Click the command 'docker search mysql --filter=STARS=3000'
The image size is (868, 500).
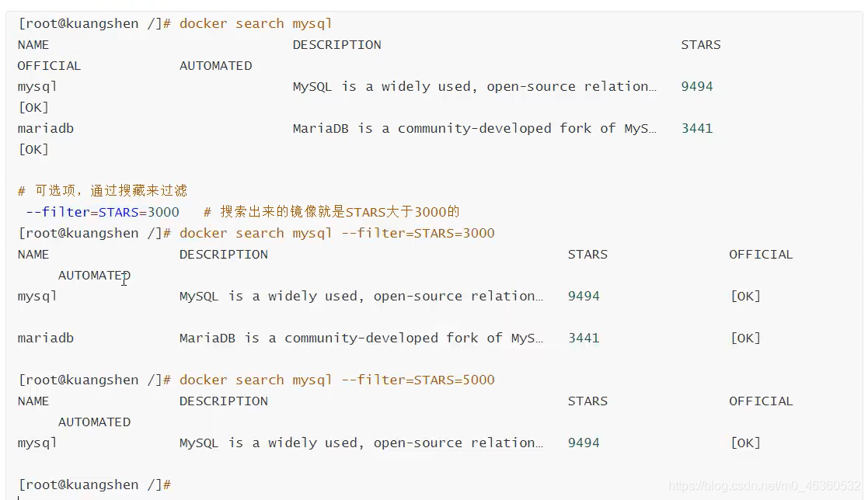click(336, 233)
